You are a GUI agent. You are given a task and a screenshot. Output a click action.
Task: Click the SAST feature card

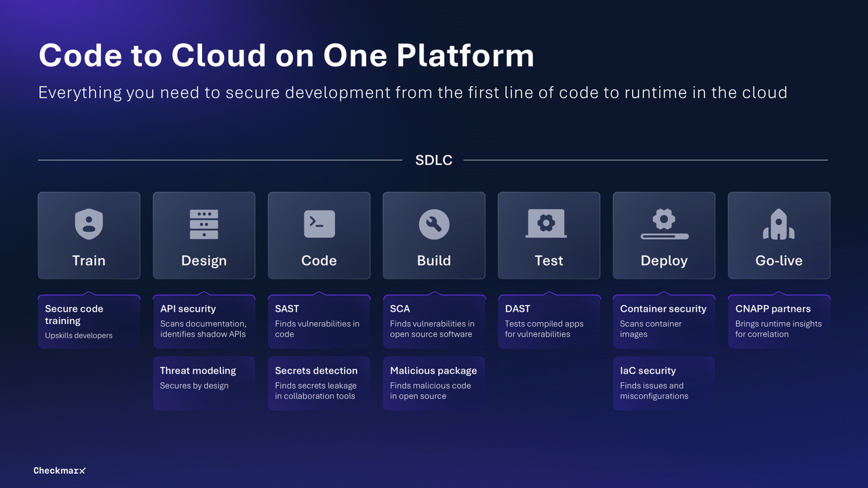pos(319,321)
